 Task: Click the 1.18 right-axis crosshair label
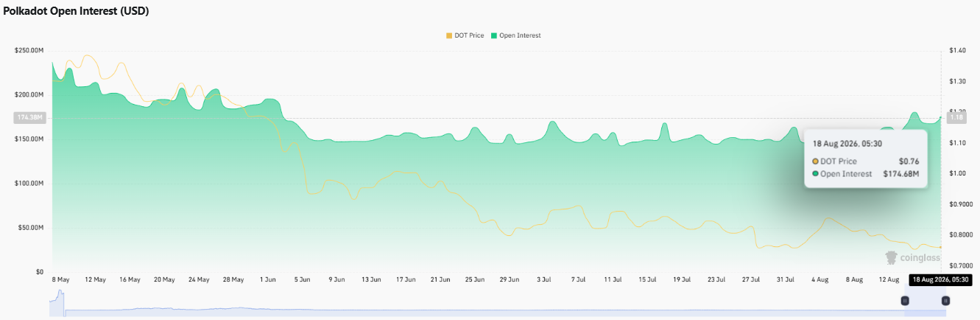[x=956, y=117]
